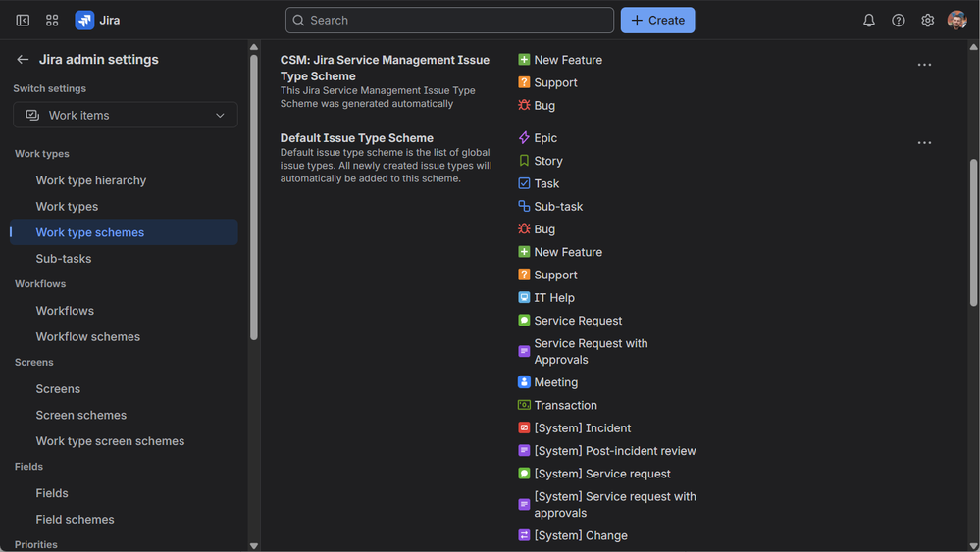
Task: Click into the Search field
Action: point(449,20)
